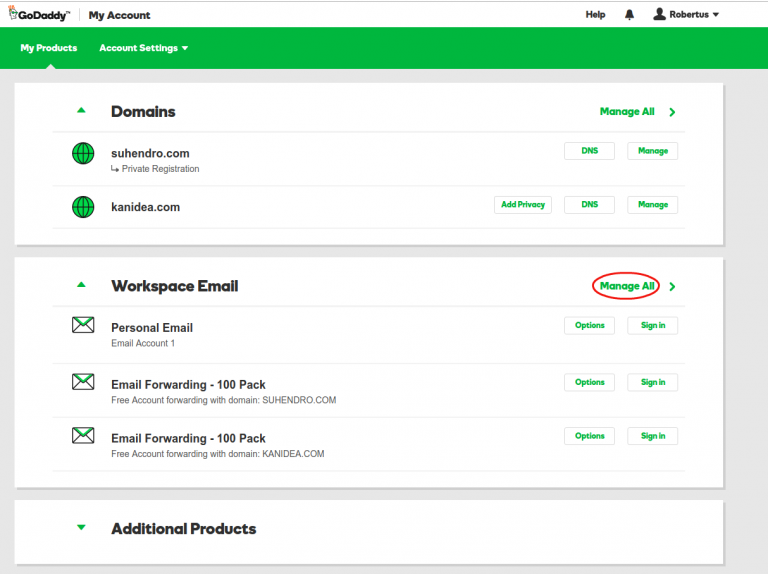Click the globe icon for suhendro.com
Viewport: 768px width, 574px height.
click(x=83, y=153)
